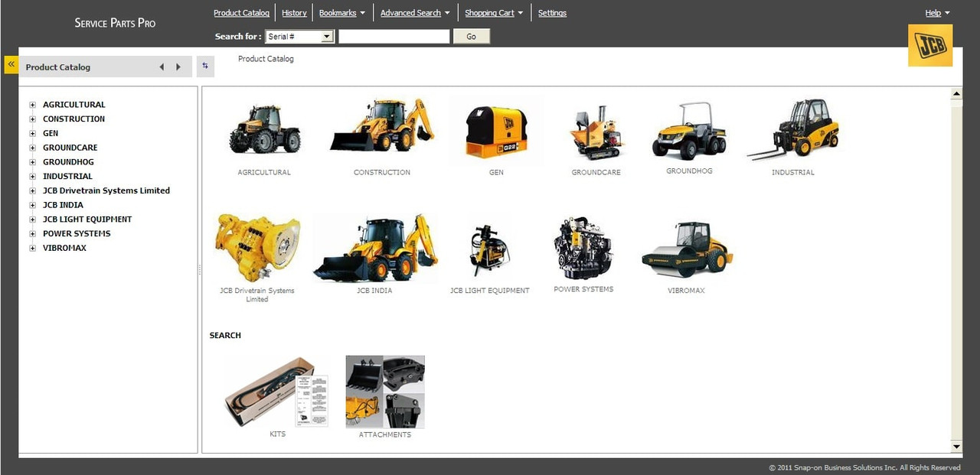The image size is (980, 475).
Task: Click into the search text field
Action: [394, 37]
